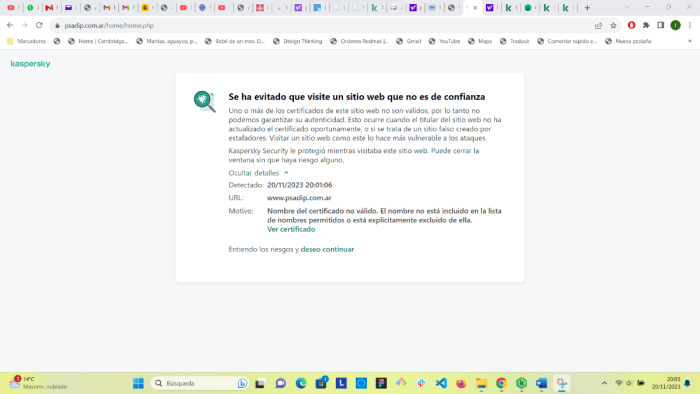Open a new browser tab
The width and height of the screenshot is (700, 394).
coord(588,8)
